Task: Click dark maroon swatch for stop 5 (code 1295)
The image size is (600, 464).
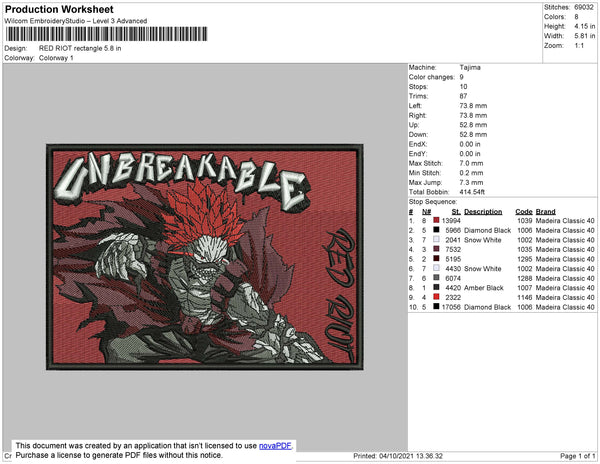Action: click(x=436, y=259)
